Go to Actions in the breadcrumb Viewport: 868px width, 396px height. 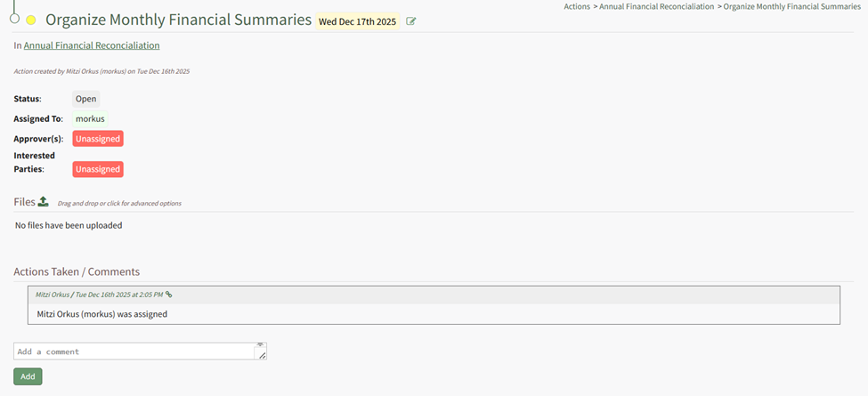click(577, 6)
